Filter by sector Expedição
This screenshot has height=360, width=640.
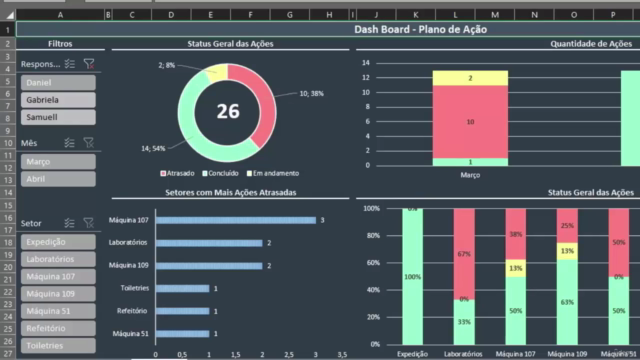click(x=58, y=242)
